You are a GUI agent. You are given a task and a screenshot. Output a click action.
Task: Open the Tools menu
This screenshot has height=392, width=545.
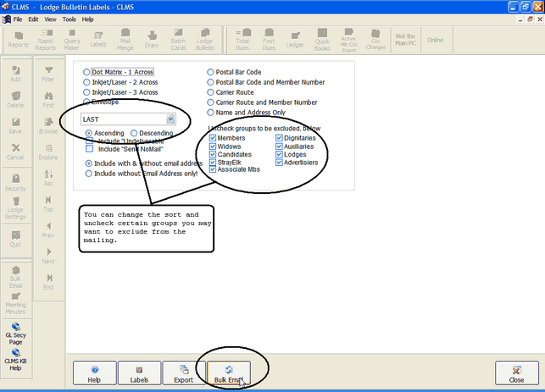tap(69, 18)
